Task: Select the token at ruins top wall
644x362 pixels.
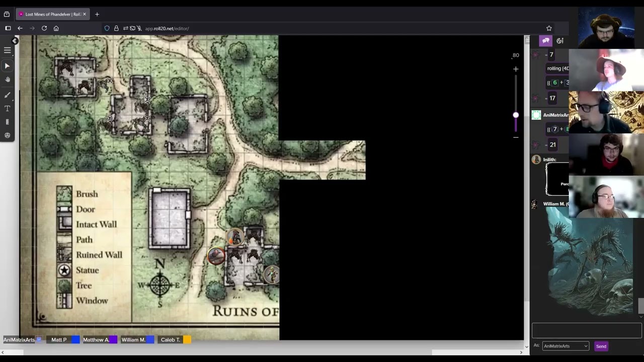Action: [235, 237]
